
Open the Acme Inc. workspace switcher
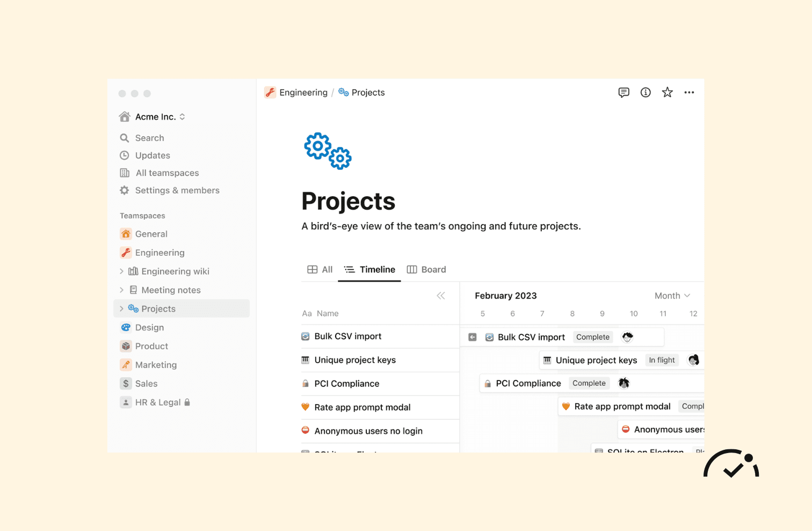pyautogui.click(x=152, y=117)
